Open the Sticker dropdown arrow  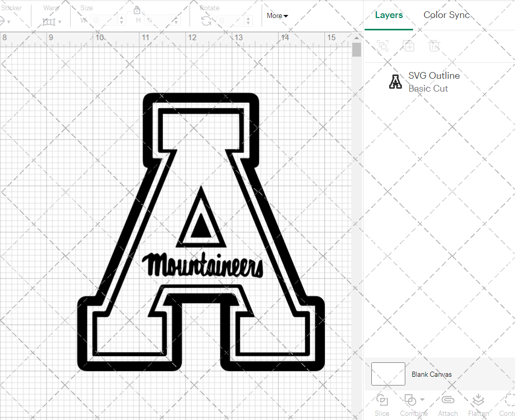(x=9, y=22)
